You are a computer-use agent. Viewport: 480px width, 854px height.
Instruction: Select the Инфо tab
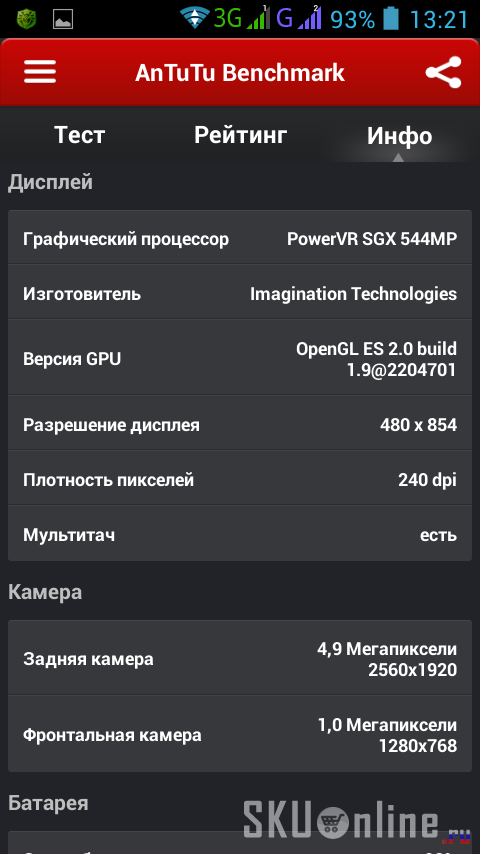(399, 135)
